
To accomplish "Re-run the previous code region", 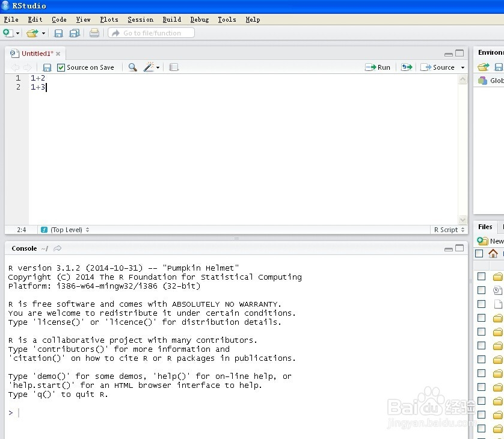I will pos(407,67).
